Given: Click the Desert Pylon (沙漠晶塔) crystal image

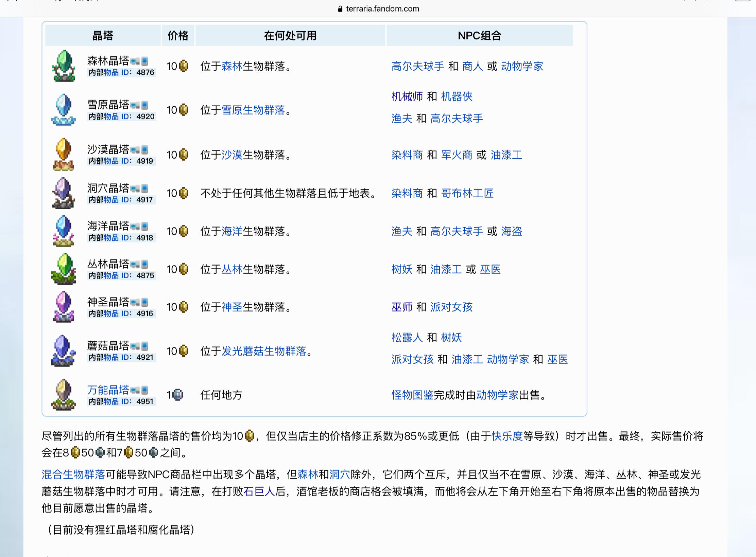Looking at the screenshot, I should pyautogui.click(x=64, y=155).
